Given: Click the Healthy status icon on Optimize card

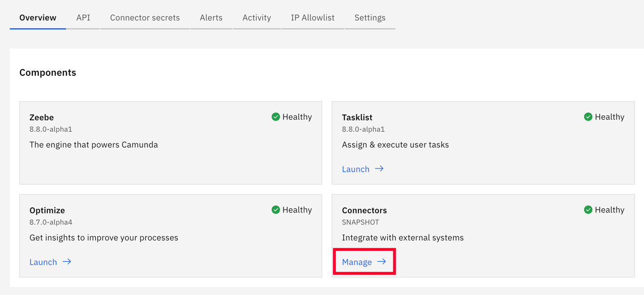Looking at the screenshot, I should 276,210.
